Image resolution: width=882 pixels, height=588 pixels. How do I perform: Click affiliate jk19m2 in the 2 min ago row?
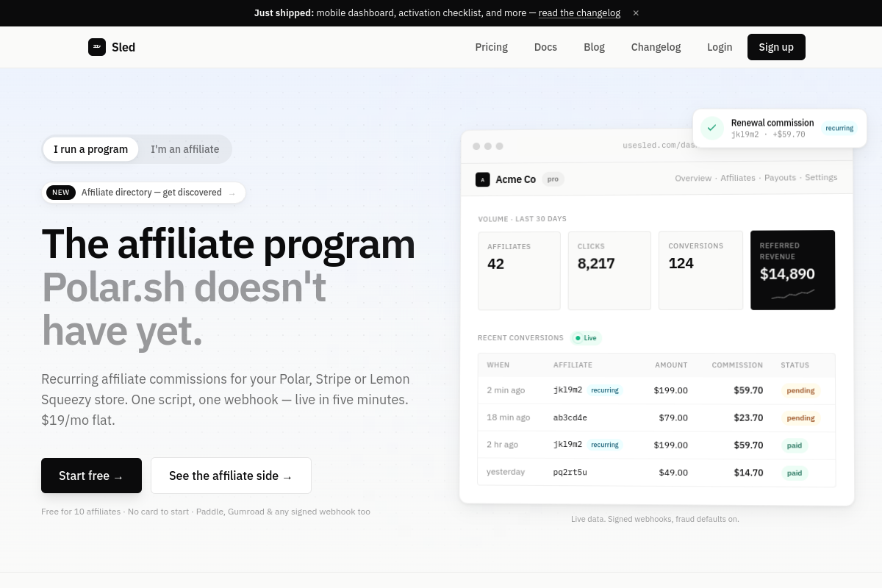567,390
